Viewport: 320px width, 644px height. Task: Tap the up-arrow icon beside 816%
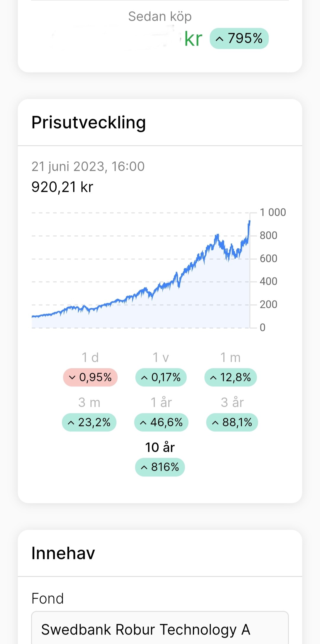coord(144,468)
